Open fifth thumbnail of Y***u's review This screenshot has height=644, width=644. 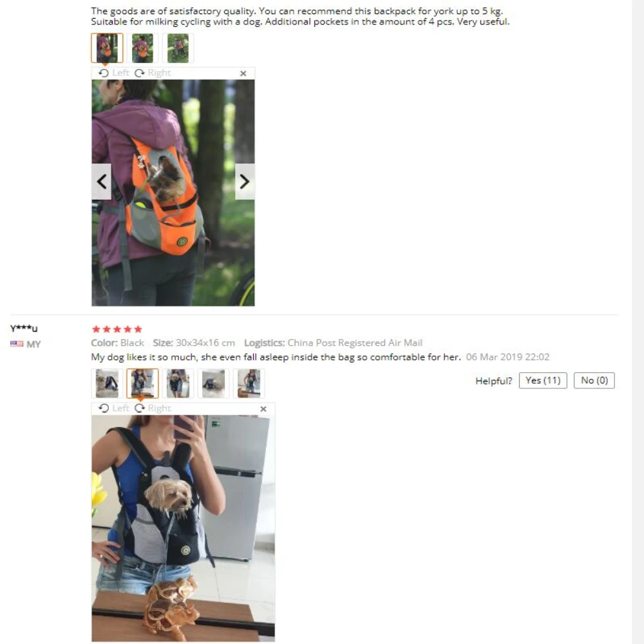tap(249, 384)
